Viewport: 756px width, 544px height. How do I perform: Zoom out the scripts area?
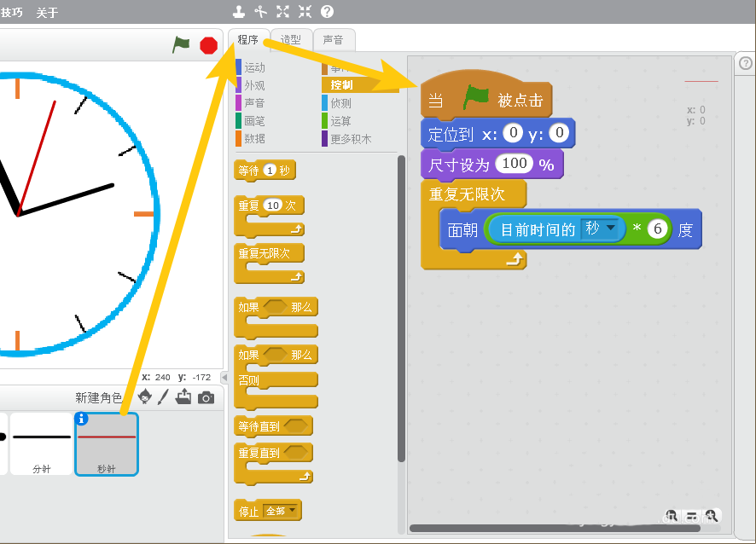(672, 516)
